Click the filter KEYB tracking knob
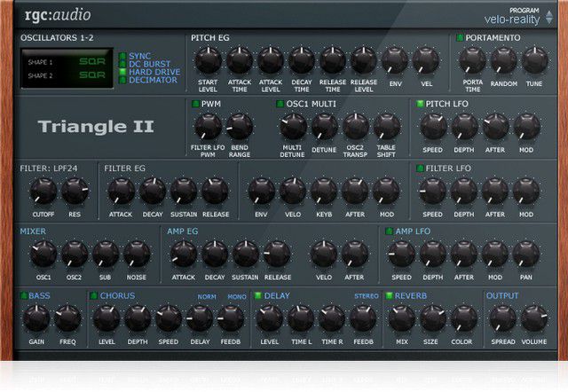568x392 pixels. coord(324,191)
